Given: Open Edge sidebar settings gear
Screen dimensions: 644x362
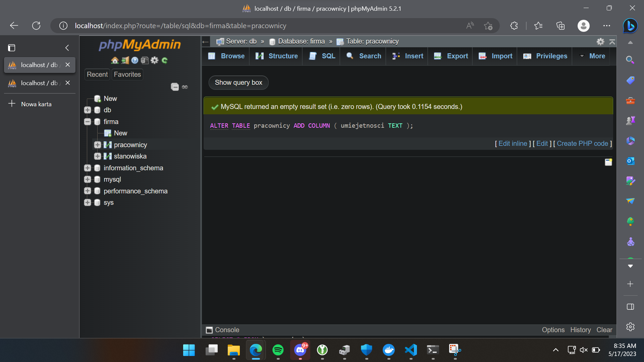Looking at the screenshot, I should [x=630, y=327].
